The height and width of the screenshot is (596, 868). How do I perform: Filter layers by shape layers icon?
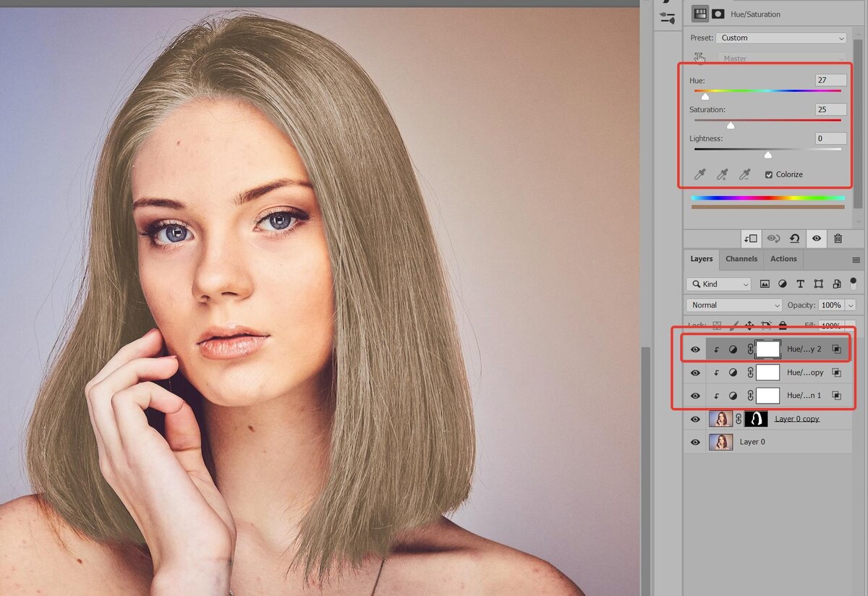818,284
